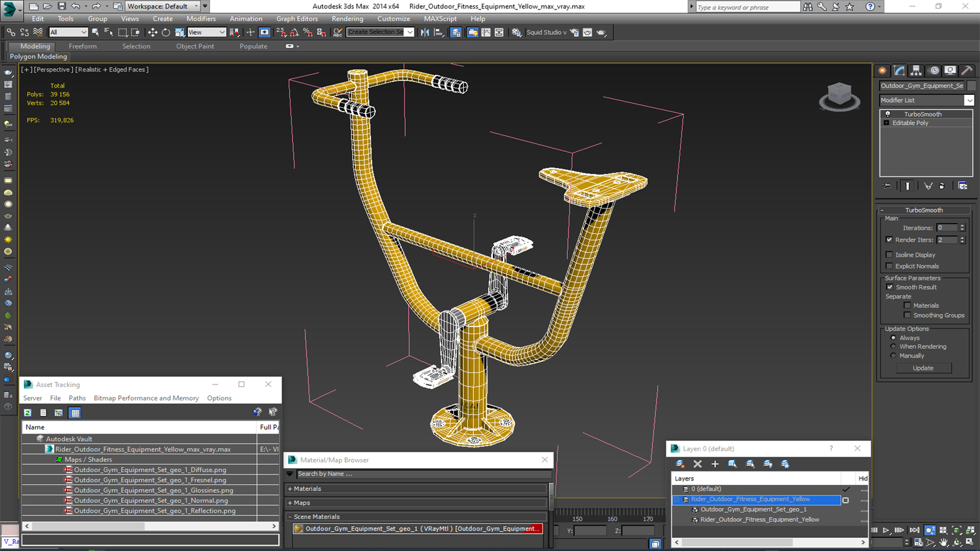Viewport: 980px width, 551px height.
Task: Open Asset Tracking Paths menu
Action: coord(77,398)
